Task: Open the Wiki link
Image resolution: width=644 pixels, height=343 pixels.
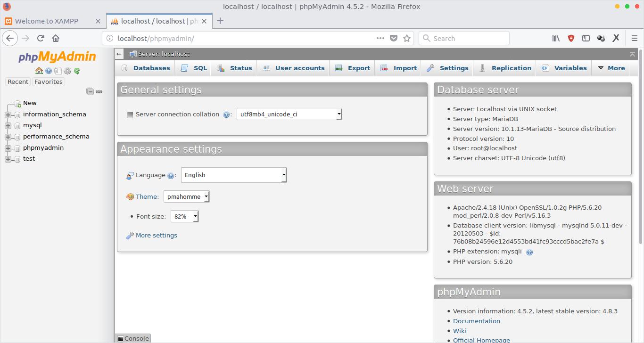Action: tap(460, 331)
